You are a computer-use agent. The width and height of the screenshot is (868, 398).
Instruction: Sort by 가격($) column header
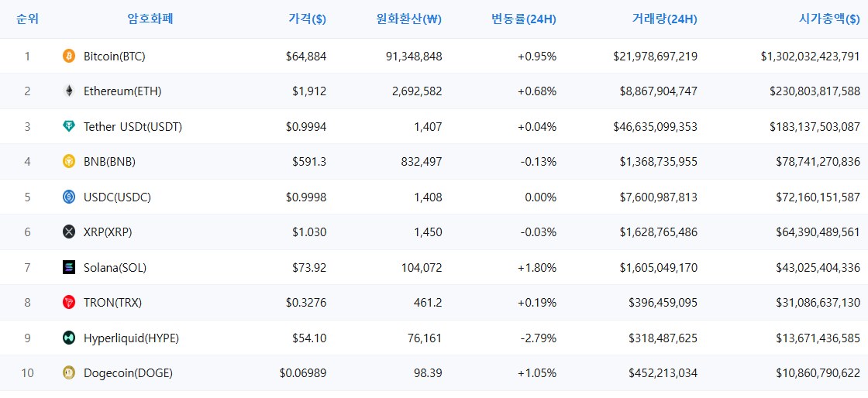click(x=307, y=19)
